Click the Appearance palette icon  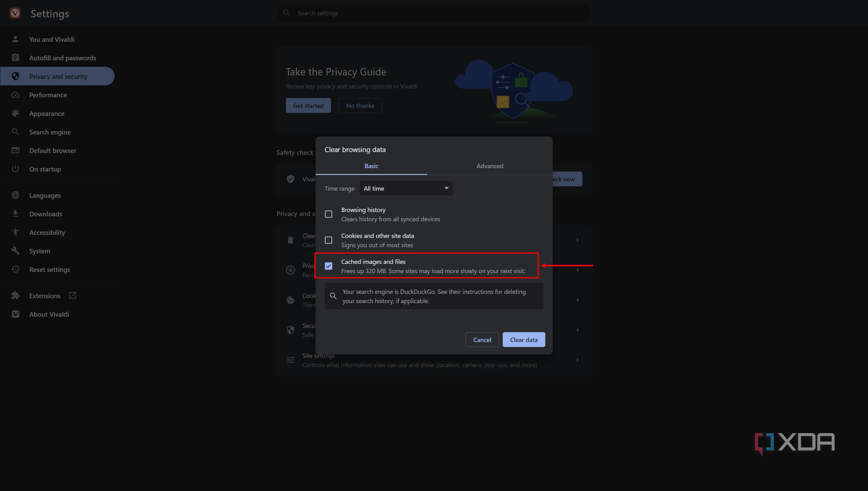point(15,114)
